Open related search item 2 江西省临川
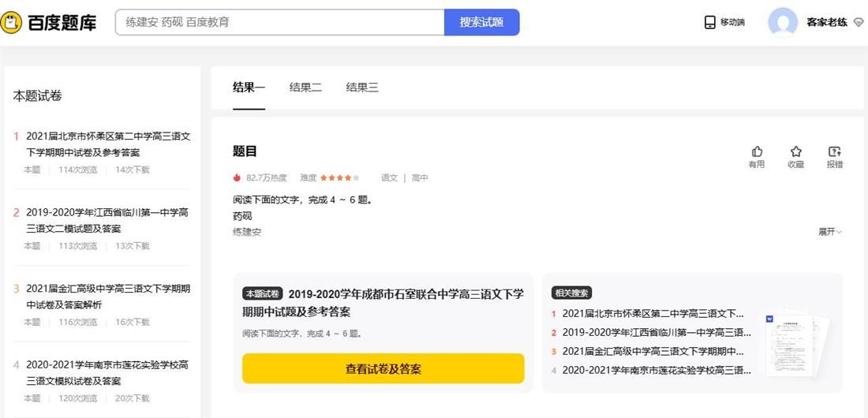This screenshot has width=868, height=418. [x=657, y=333]
